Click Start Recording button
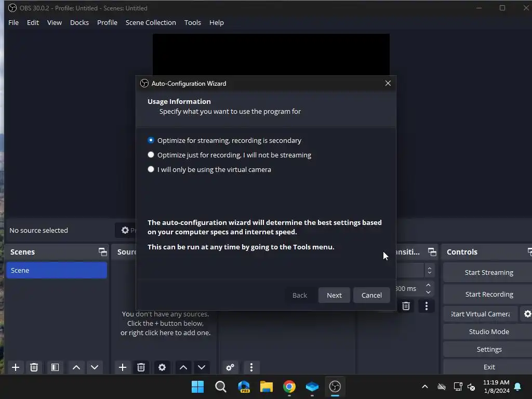Screen dimensions: 532x399 tap(488, 294)
